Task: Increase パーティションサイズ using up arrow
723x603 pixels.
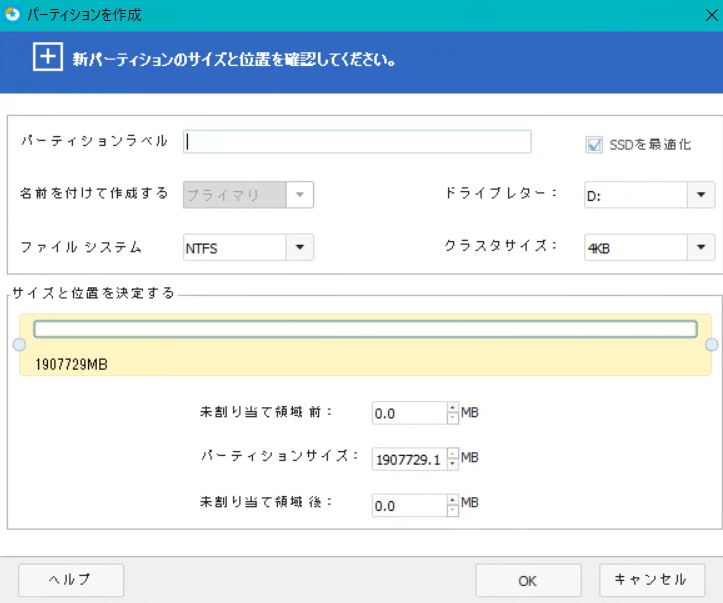Action: pos(452,453)
